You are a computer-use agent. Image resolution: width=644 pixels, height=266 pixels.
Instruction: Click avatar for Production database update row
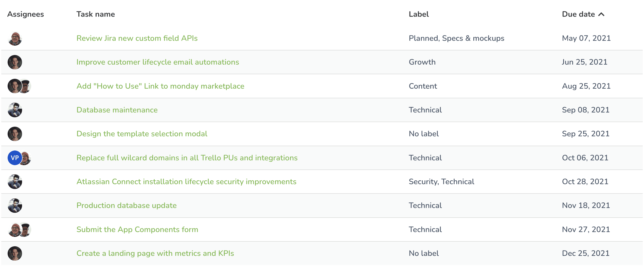[x=15, y=205]
